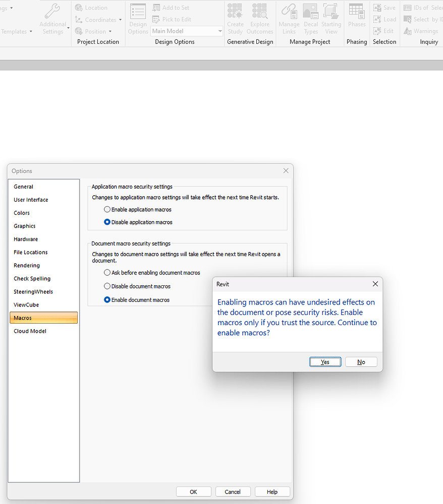443x504 pixels.
Task: Click Yes to enable macros
Action: [x=325, y=361]
